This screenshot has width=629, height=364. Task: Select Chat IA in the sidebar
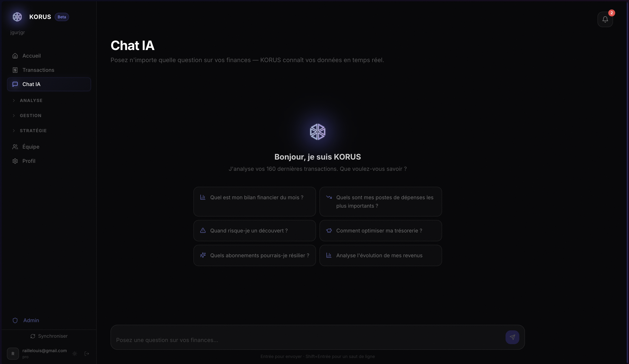(x=49, y=84)
